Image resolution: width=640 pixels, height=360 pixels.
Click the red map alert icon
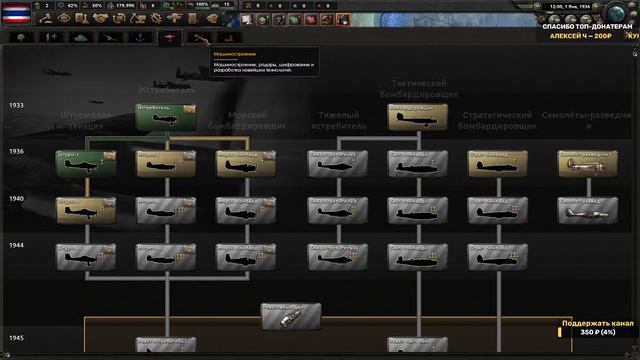click(311, 19)
